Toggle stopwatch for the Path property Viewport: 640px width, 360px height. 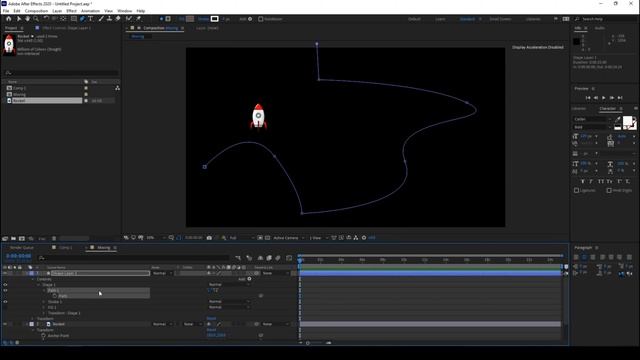pos(55,296)
